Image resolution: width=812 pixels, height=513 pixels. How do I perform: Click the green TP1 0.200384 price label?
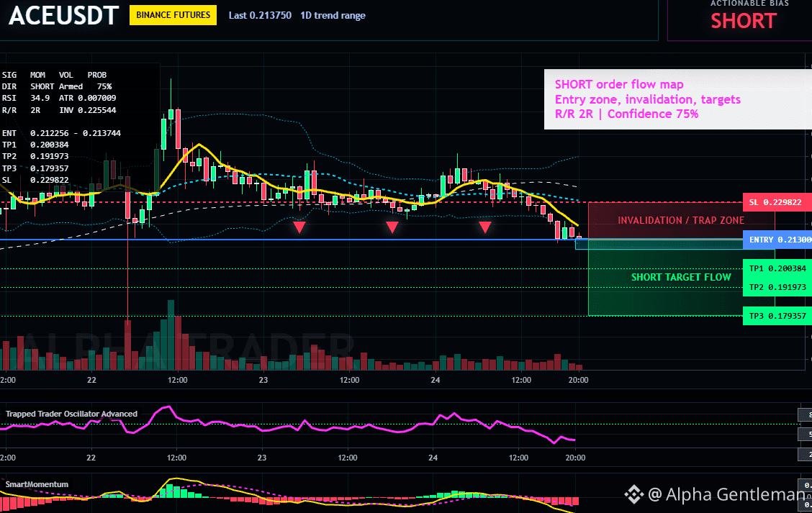coord(777,268)
